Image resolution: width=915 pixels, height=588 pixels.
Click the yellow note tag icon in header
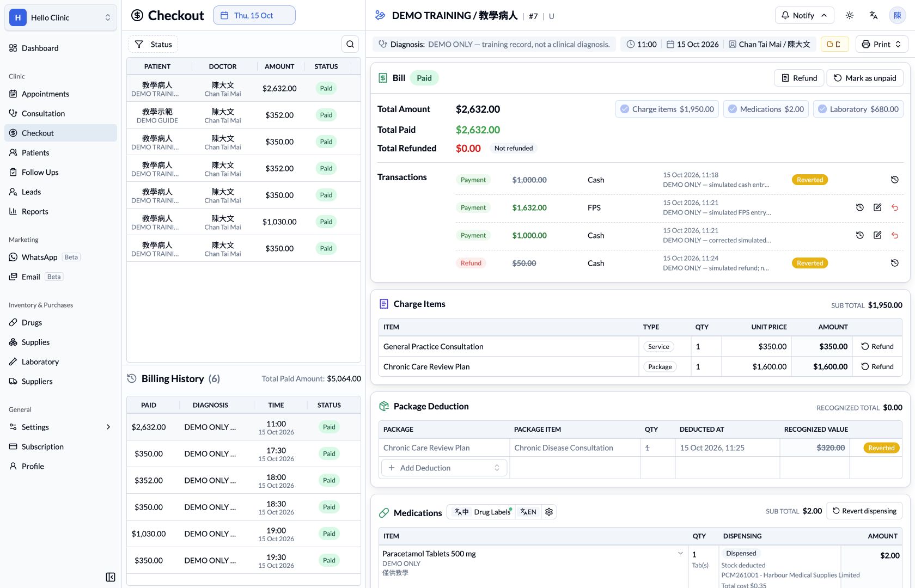point(834,44)
